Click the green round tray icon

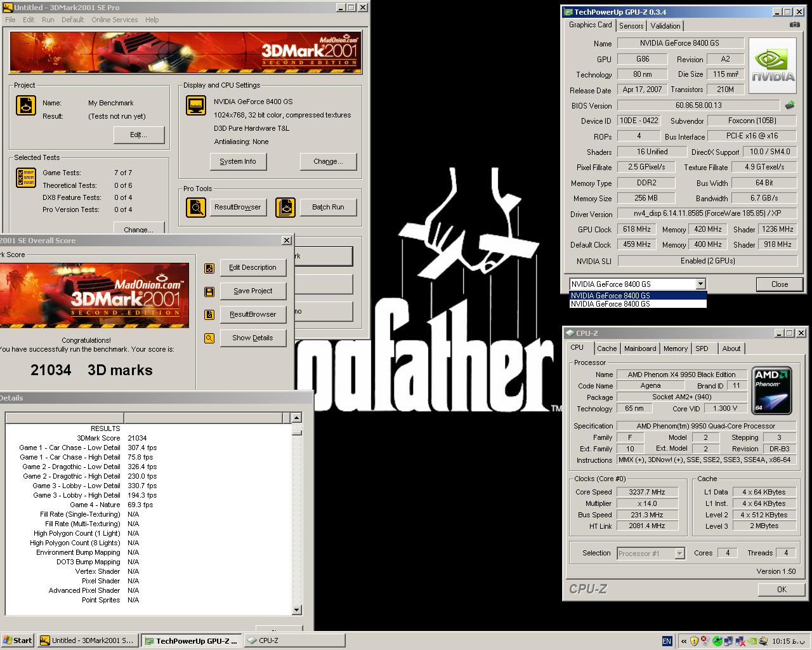point(717,641)
